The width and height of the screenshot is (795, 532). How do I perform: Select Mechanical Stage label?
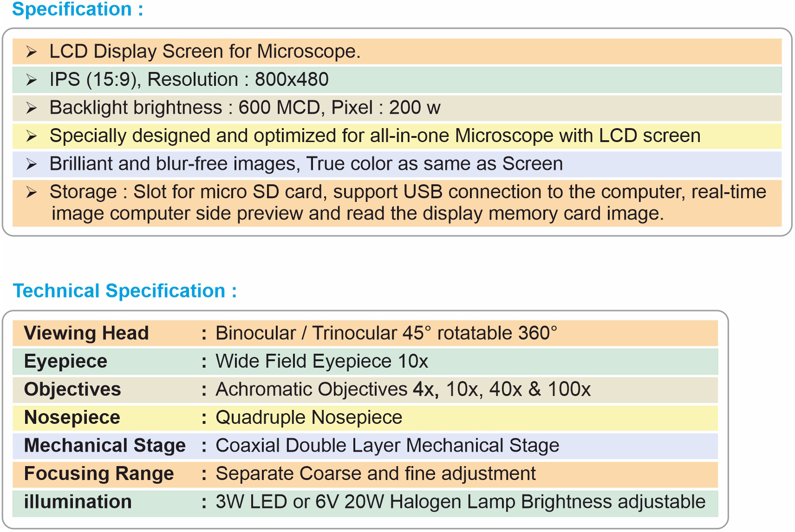[x=105, y=445]
